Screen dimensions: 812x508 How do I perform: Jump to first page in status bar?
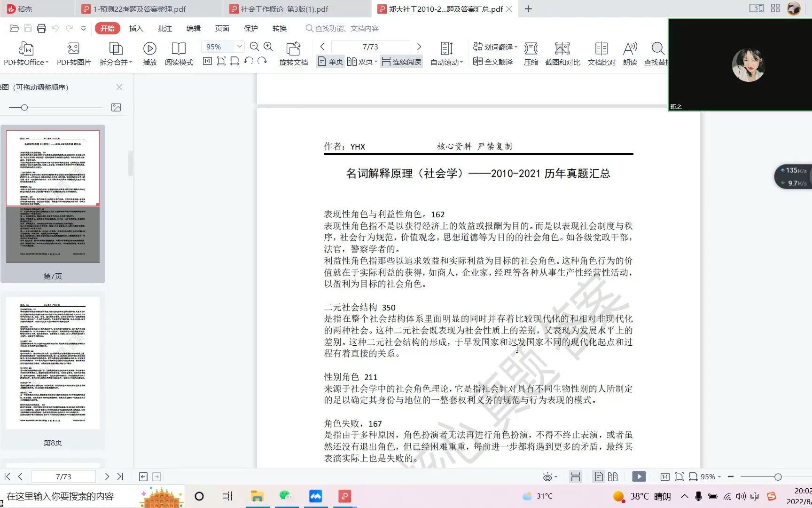(7, 476)
